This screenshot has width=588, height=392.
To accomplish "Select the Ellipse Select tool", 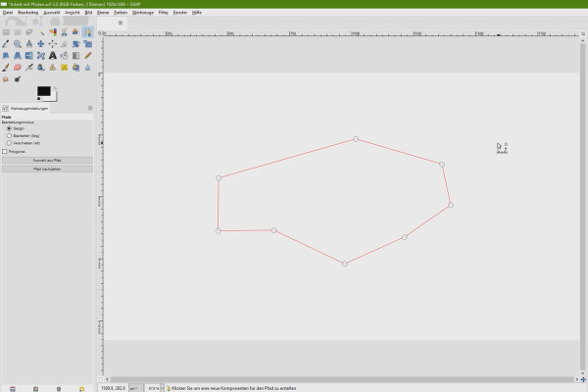I will point(18,32).
